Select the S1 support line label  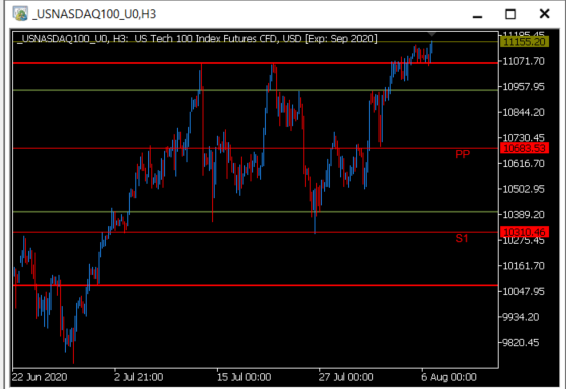[x=462, y=238]
